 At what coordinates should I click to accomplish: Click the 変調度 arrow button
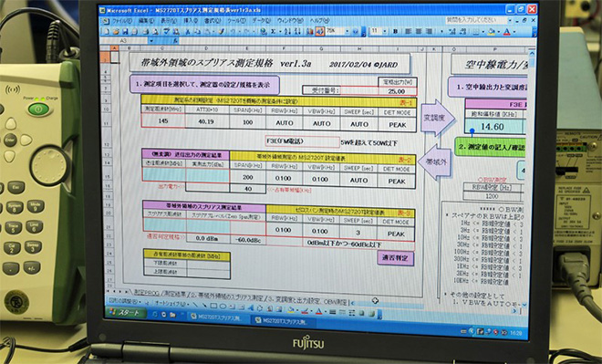click(437, 118)
